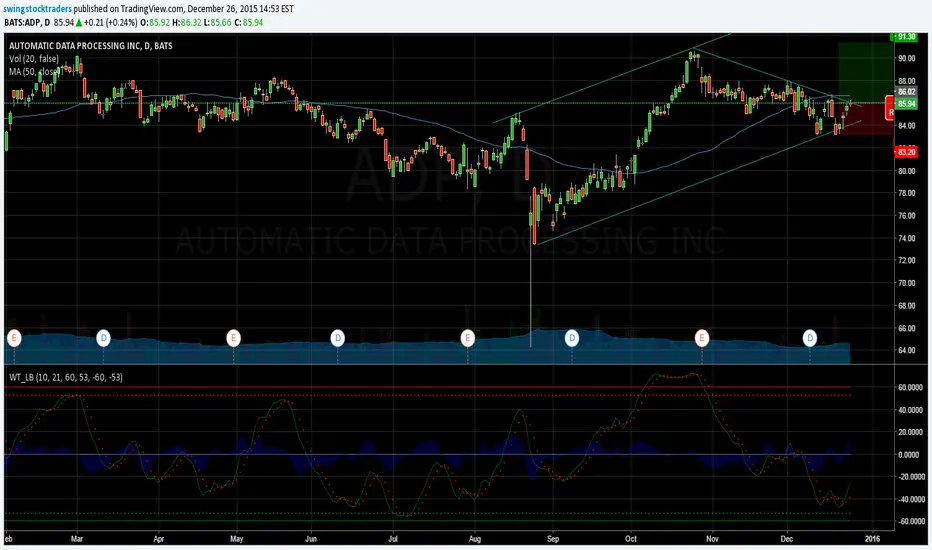Click the MA (50, close) indicator legend
The width and height of the screenshot is (932, 550).
point(34,71)
